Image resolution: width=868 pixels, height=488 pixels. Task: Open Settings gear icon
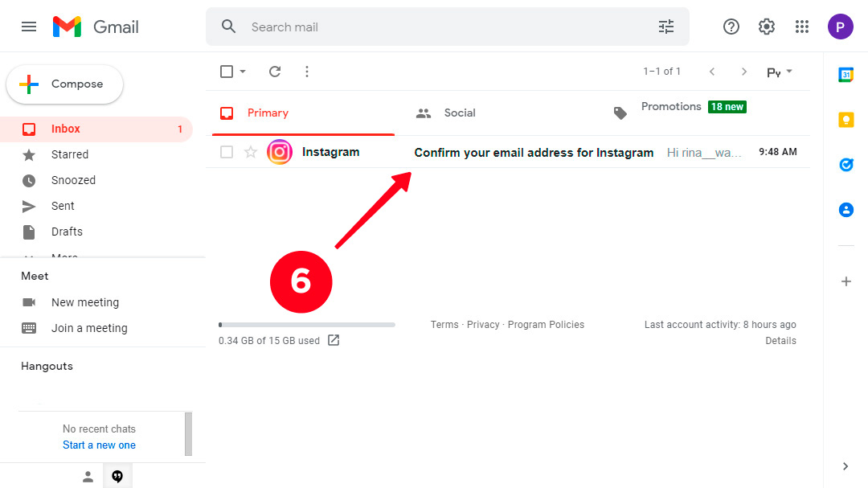click(x=767, y=27)
